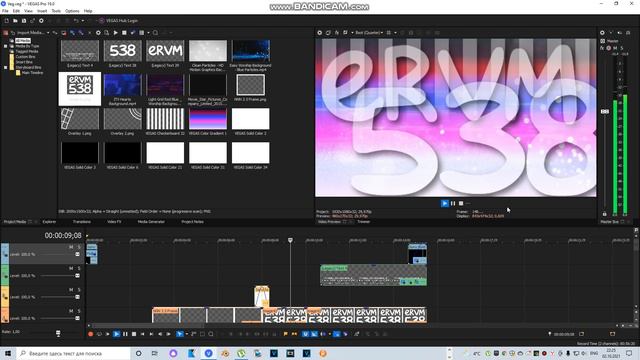
Task: Switch to the Project Notes tab
Action: [193, 222]
